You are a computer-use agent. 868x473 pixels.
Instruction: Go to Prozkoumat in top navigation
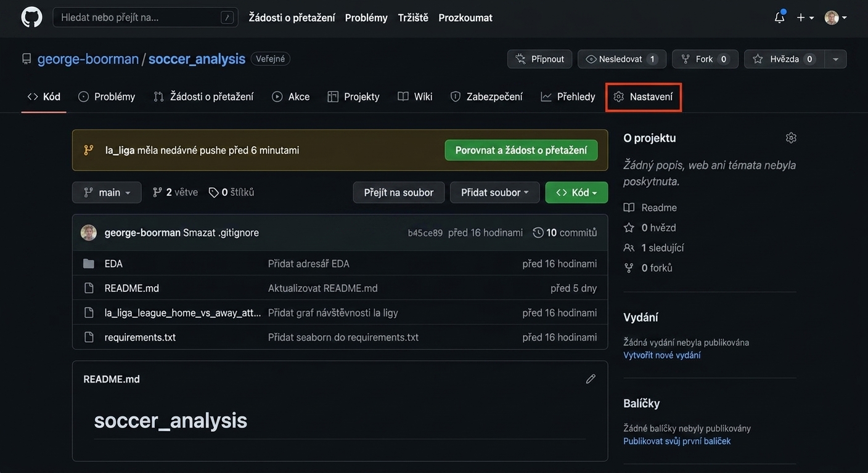[x=465, y=18]
